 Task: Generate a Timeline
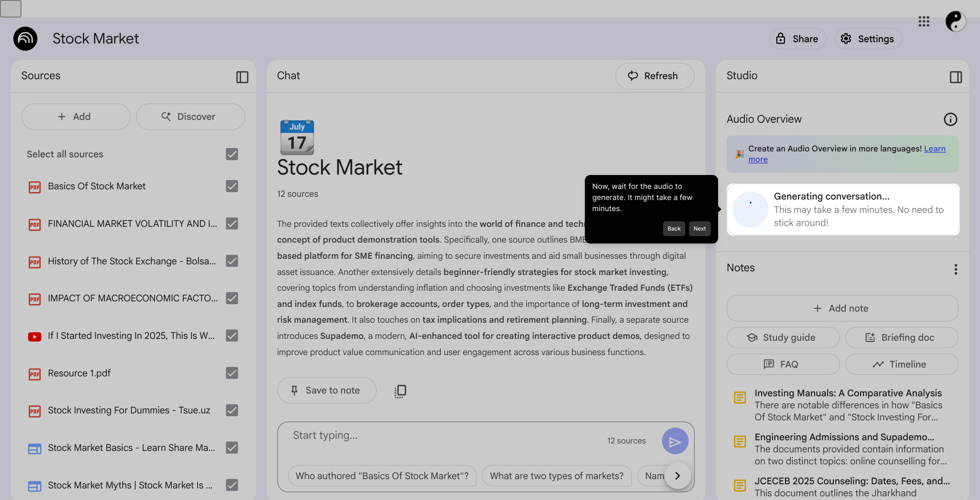901,364
